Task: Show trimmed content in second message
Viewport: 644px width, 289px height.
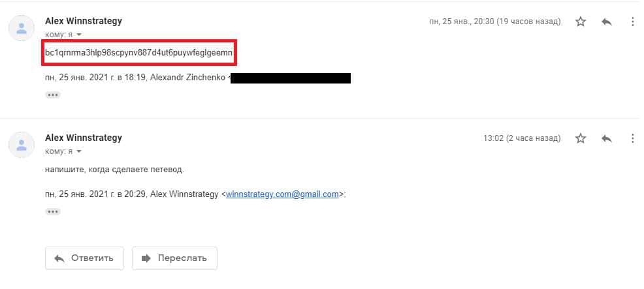Action: (x=52, y=211)
